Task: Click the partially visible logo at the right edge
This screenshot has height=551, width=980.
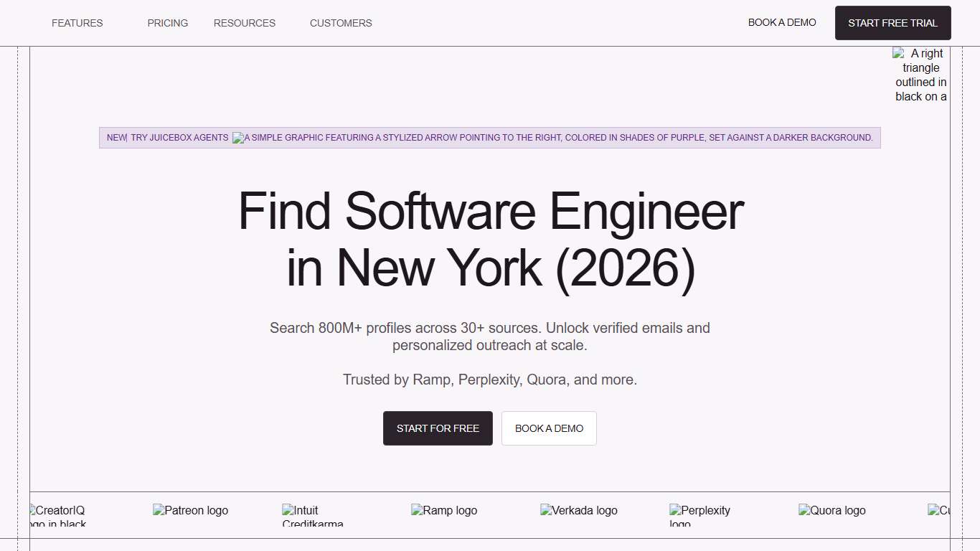Action: (941, 510)
